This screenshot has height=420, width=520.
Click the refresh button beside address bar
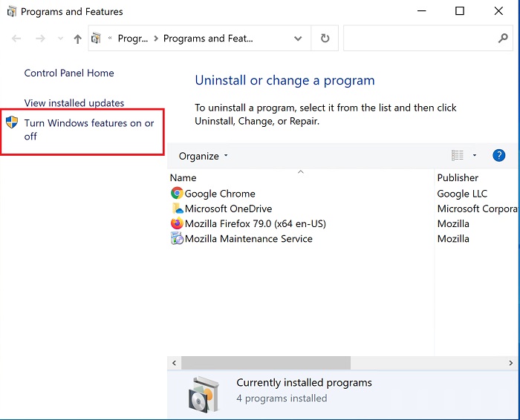click(x=325, y=39)
